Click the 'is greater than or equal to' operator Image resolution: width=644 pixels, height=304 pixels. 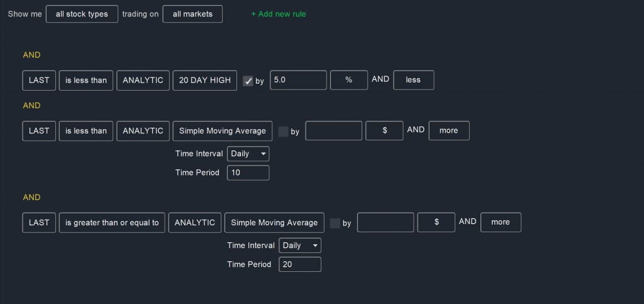(112, 223)
